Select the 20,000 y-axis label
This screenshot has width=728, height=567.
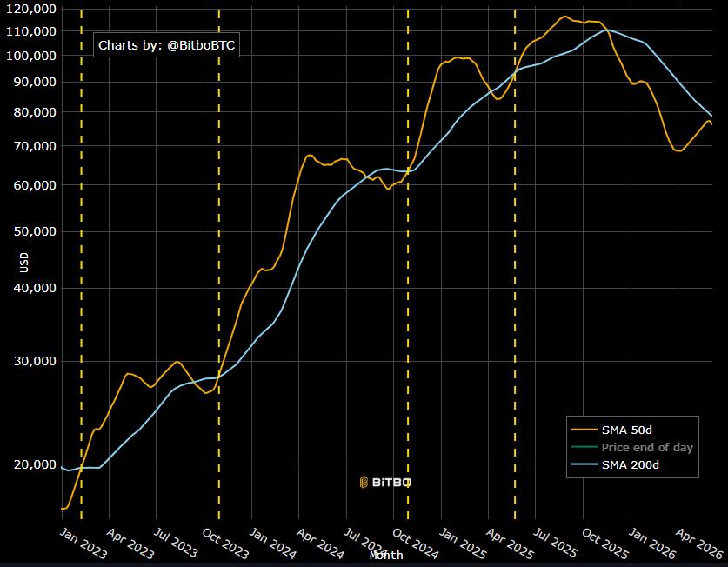click(35, 464)
